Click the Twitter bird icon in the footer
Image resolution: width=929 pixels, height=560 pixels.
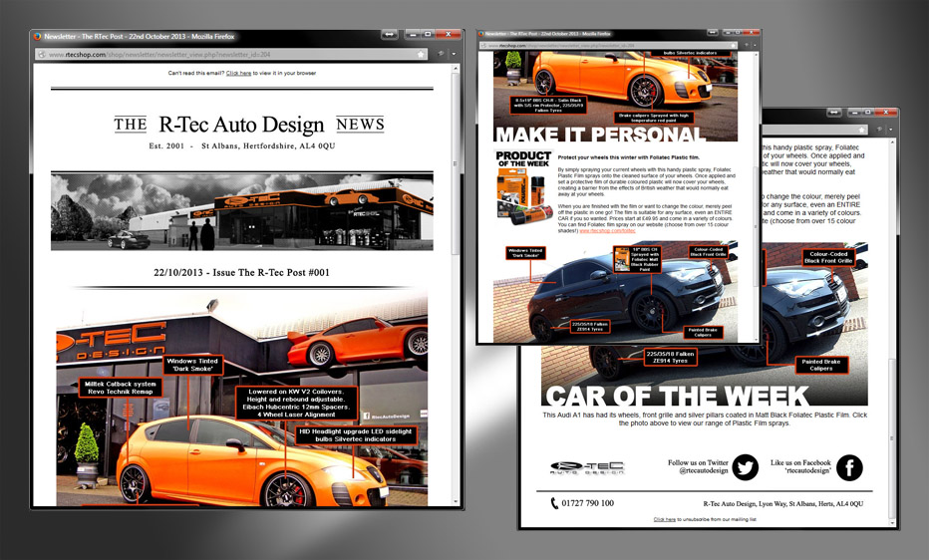(745, 467)
